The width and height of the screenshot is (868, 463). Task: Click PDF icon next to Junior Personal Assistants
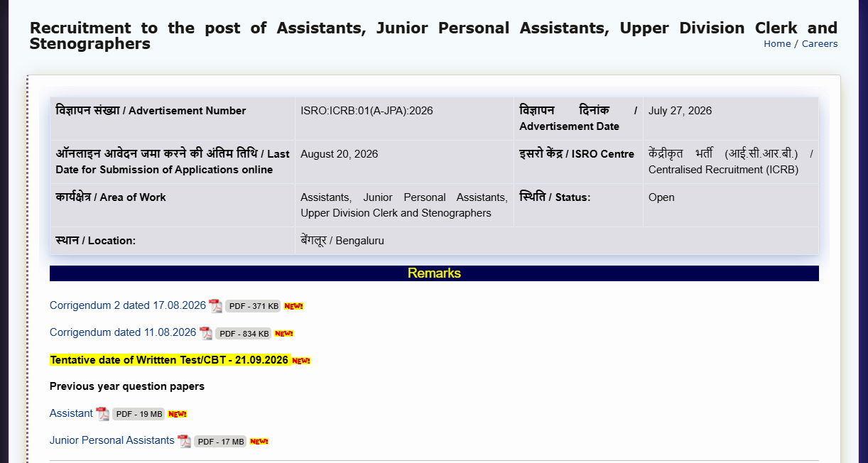point(184,441)
